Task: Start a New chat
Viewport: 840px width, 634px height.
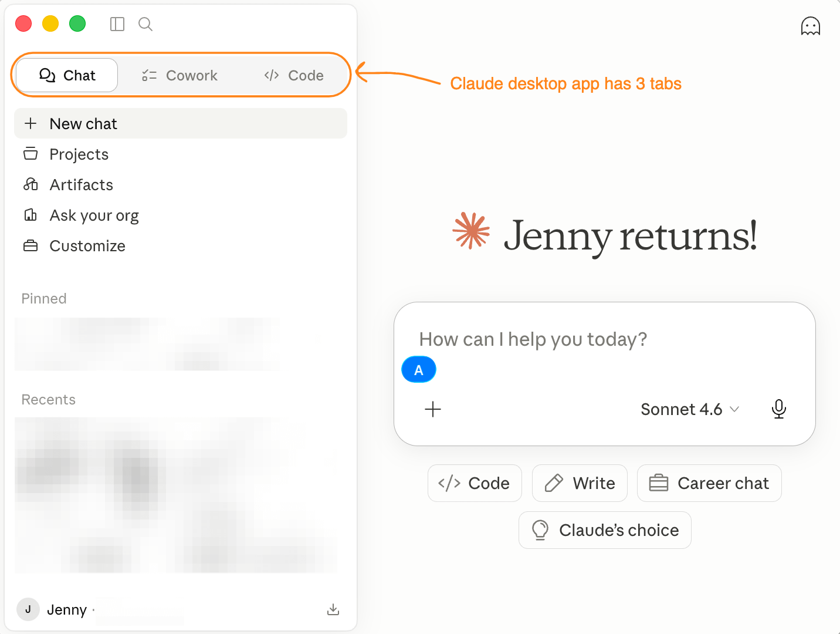Action: click(181, 123)
